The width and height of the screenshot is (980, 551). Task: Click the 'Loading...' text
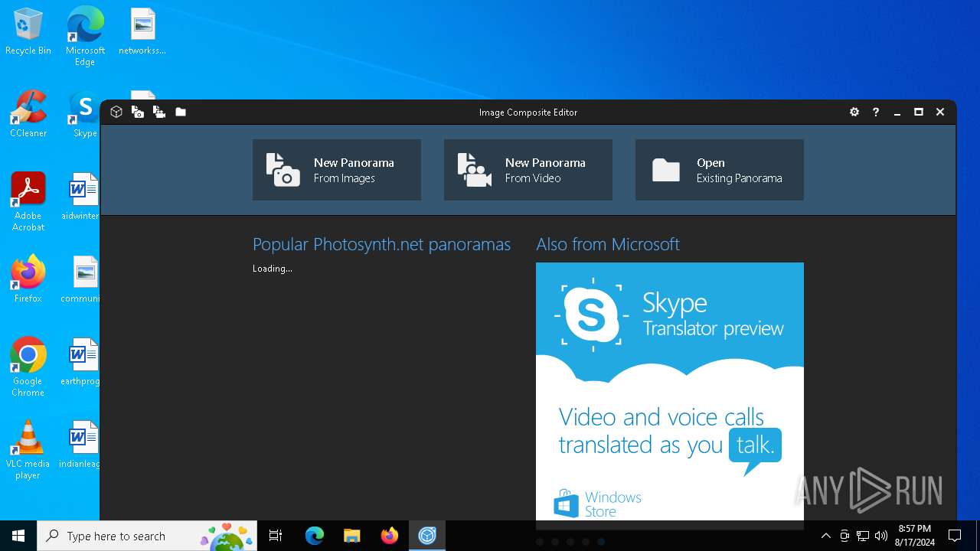(273, 269)
